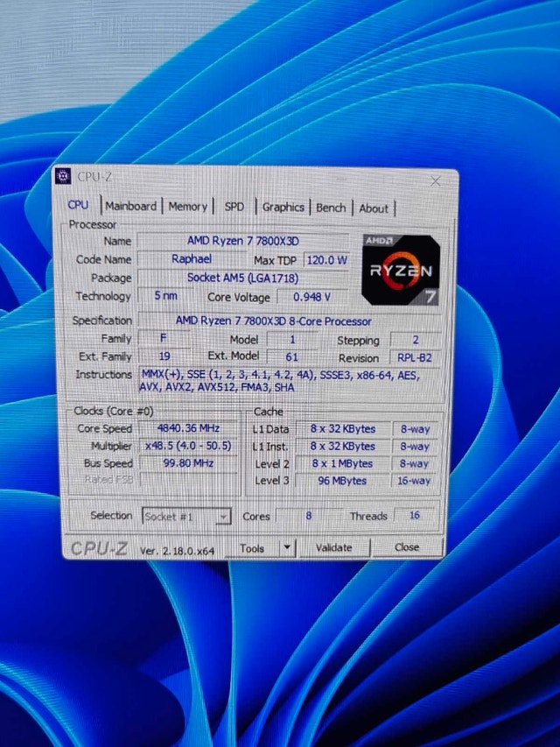
Task: Click the Multiplier value x48.5 (4.0 - 50.5)
Action: tap(188, 446)
